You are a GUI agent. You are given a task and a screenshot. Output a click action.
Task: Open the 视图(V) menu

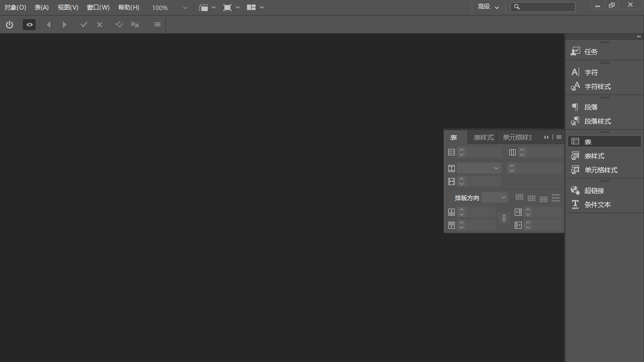[x=68, y=7]
